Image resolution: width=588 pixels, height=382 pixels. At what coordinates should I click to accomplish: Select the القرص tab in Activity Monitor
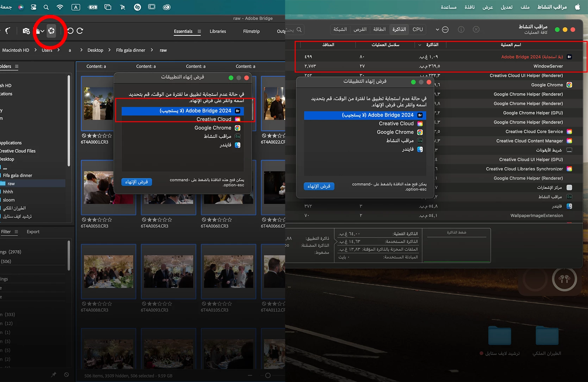360,30
